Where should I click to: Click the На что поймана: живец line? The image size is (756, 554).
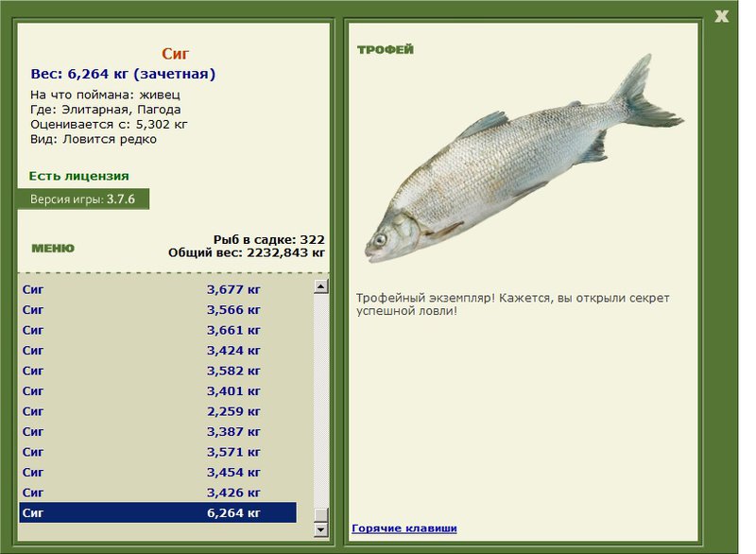[105, 95]
